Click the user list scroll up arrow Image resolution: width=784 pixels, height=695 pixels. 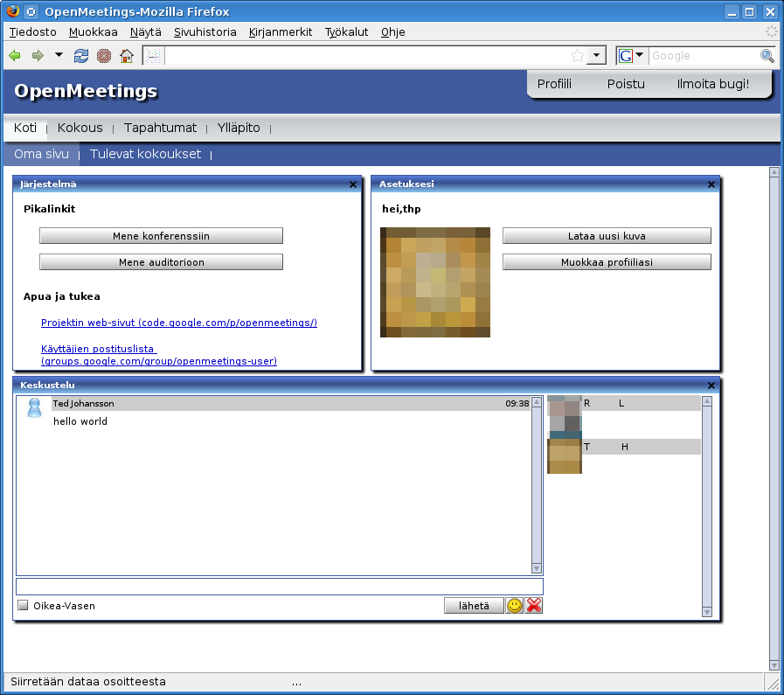coord(707,401)
